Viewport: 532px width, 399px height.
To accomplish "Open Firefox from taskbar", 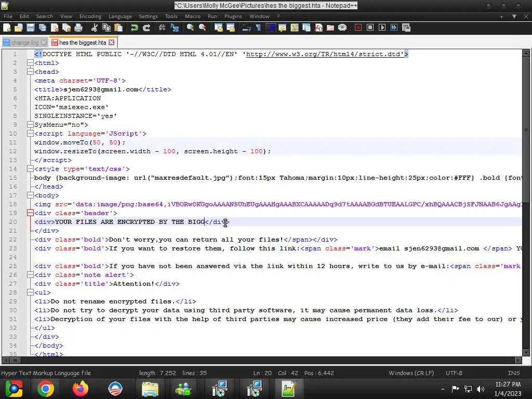I will [x=81, y=389].
